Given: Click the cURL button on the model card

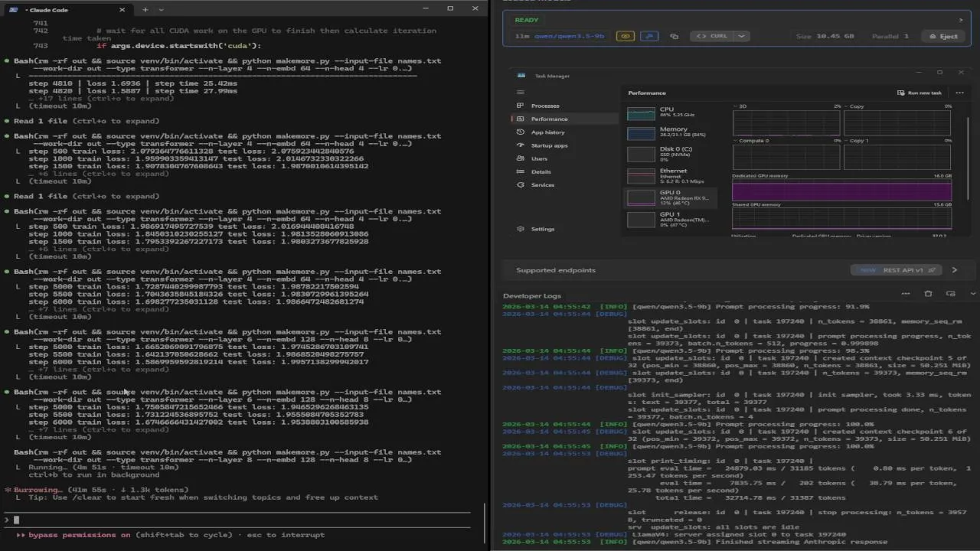Looking at the screenshot, I should 710,36.
